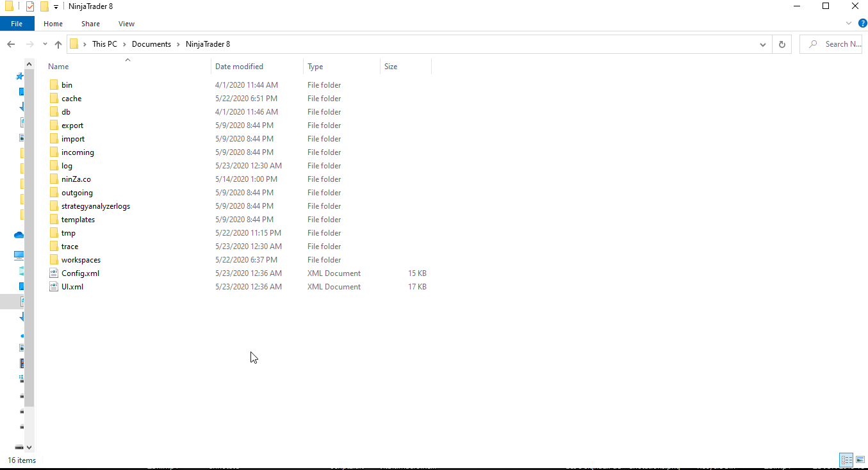
Task: Select the strategyanalyzerlogs folder icon
Action: pos(54,206)
